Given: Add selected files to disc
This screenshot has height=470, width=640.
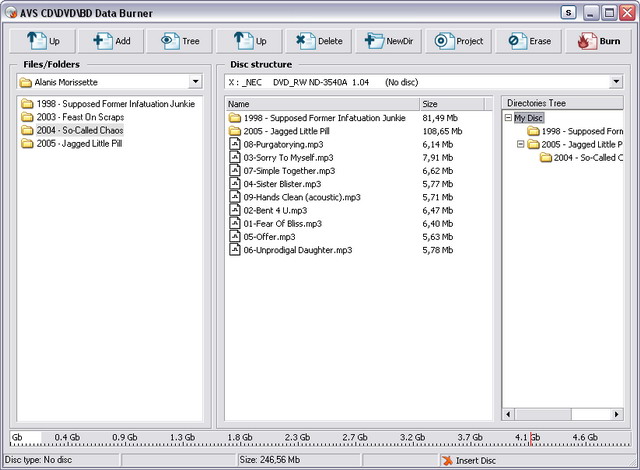Looking at the screenshot, I should (111, 41).
